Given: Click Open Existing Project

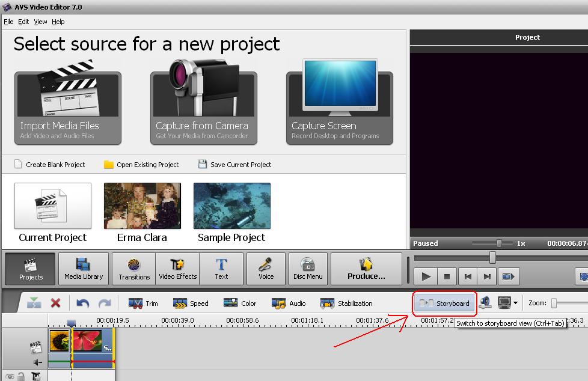Looking at the screenshot, I should [141, 164].
